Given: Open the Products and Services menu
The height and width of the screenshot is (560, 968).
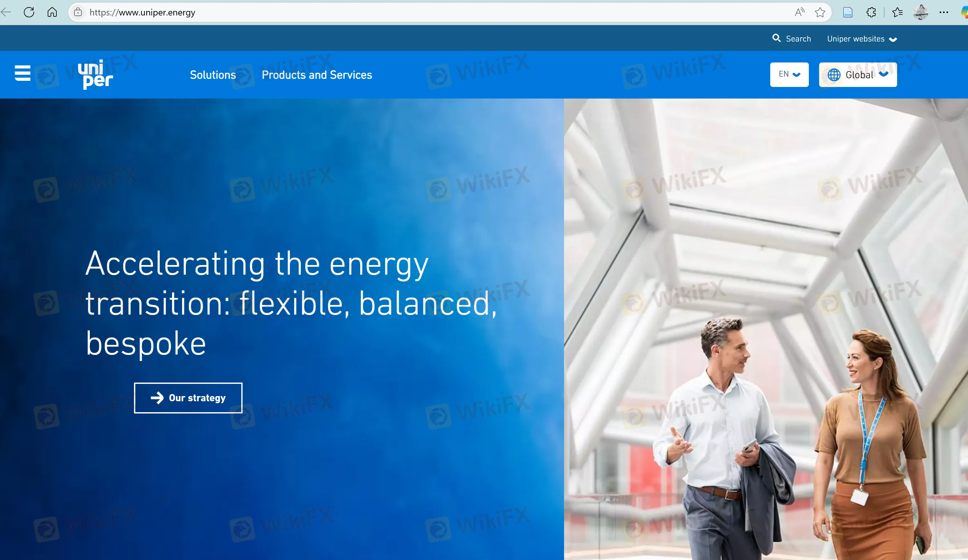Looking at the screenshot, I should coord(317,74).
